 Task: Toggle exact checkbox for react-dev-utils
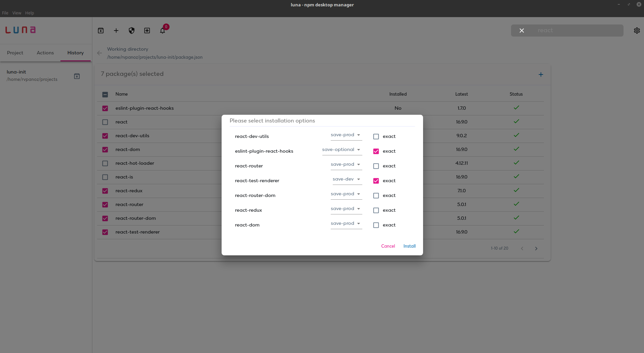pyautogui.click(x=376, y=137)
